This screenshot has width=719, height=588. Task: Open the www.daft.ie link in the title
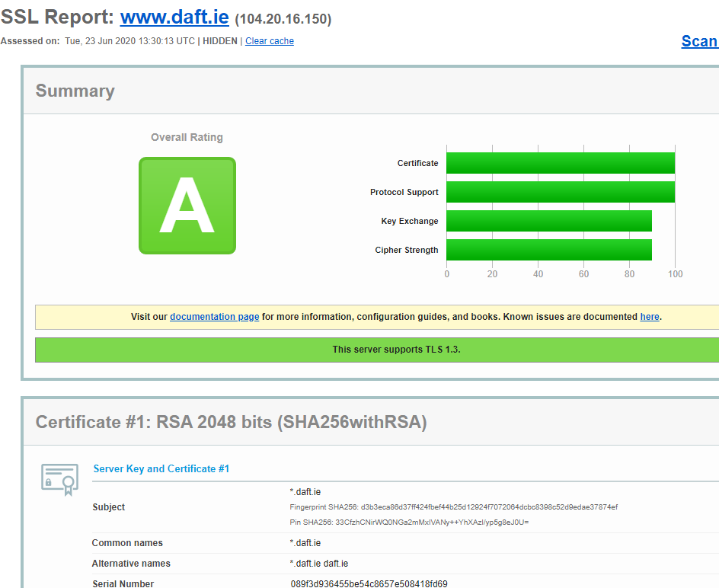[174, 18]
